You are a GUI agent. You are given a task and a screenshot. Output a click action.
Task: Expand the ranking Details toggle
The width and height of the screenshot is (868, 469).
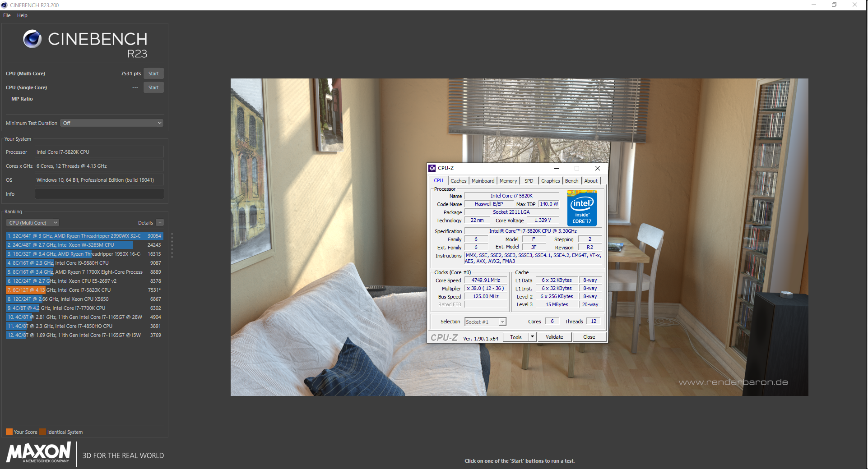(160, 223)
